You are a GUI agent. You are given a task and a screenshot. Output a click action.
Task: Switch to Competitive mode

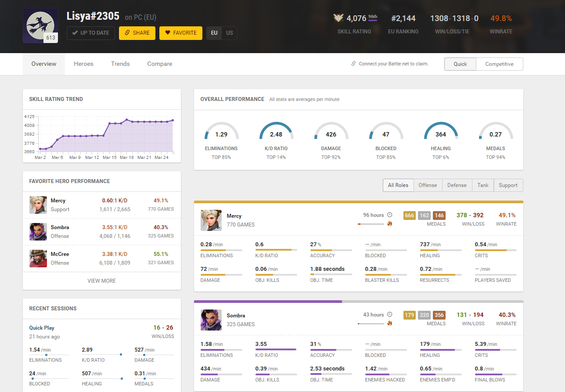[x=500, y=64]
